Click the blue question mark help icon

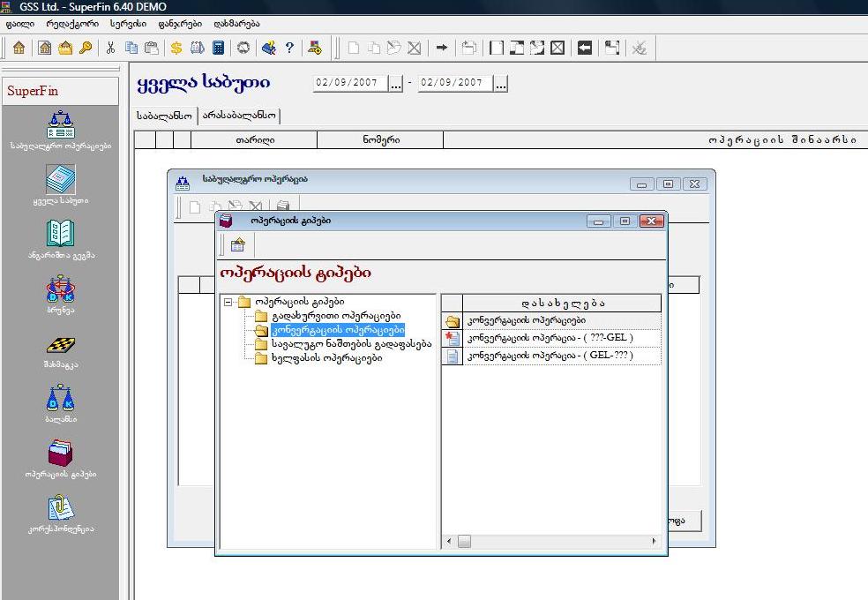point(289,48)
